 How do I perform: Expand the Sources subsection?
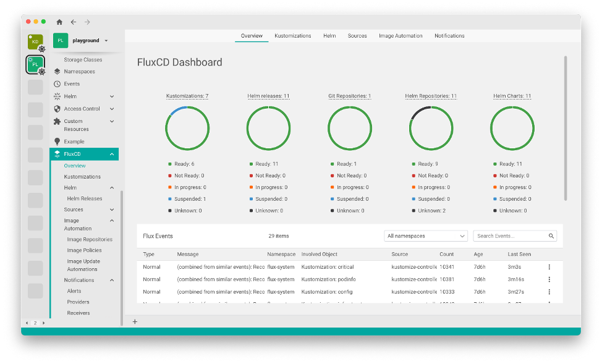[112, 210]
